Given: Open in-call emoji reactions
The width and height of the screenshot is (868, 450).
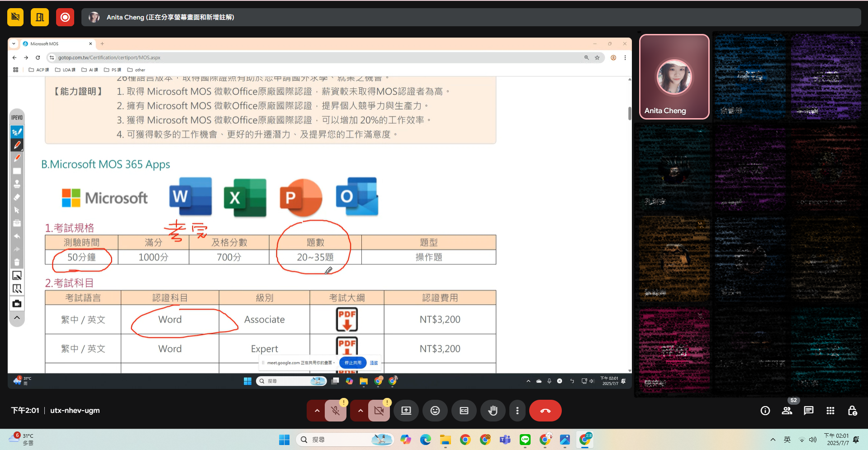Looking at the screenshot, I should [x=435, y=410].
